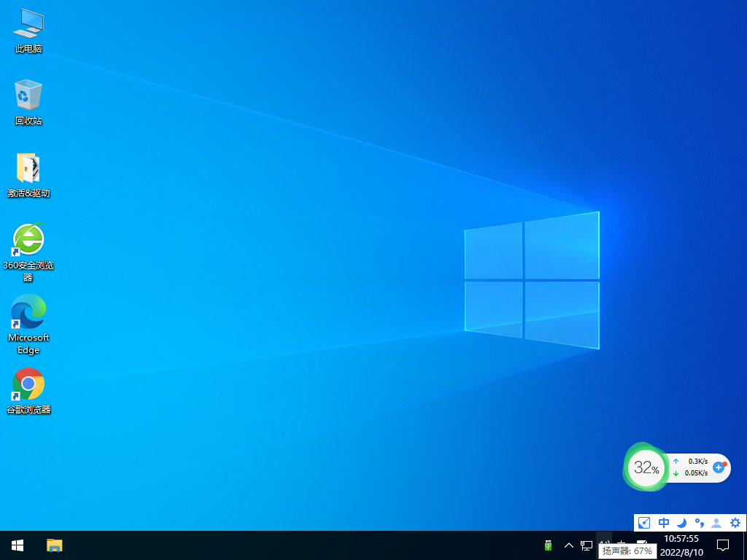This screenshot has width=747, height=560.
Task: Open the speaker volume flyout
Action: pos(605,545)
